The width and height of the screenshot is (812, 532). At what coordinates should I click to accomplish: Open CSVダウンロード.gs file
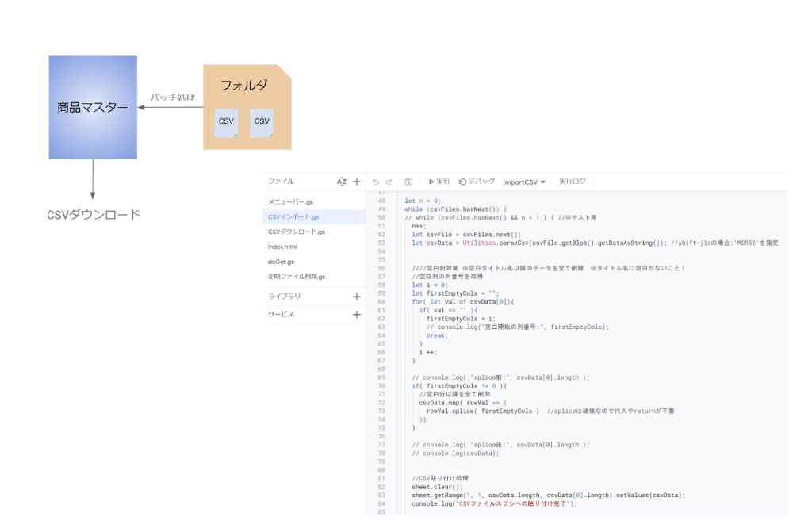296,232
